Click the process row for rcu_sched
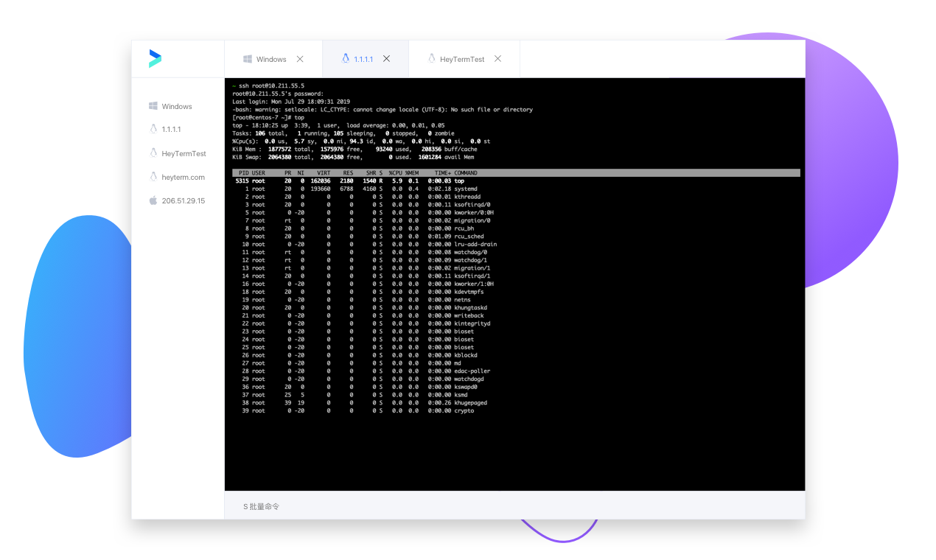 tap(358, 237)
